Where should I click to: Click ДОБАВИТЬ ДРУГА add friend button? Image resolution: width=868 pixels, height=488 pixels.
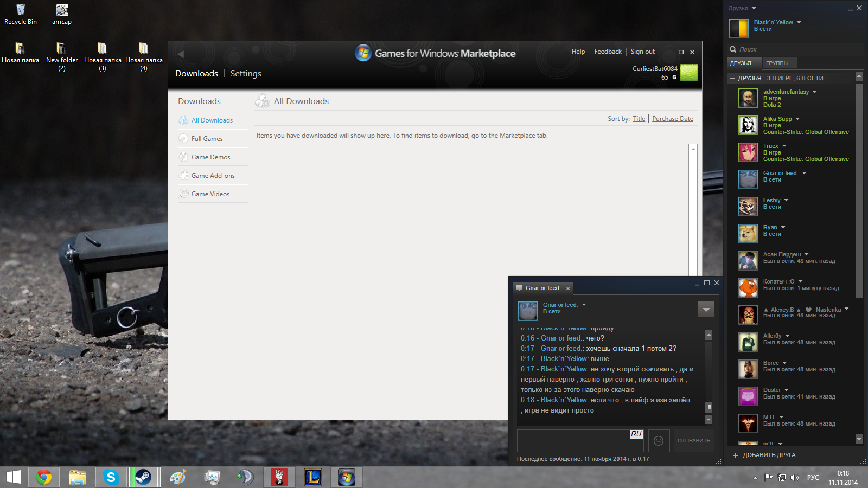(x=767, y=455)
